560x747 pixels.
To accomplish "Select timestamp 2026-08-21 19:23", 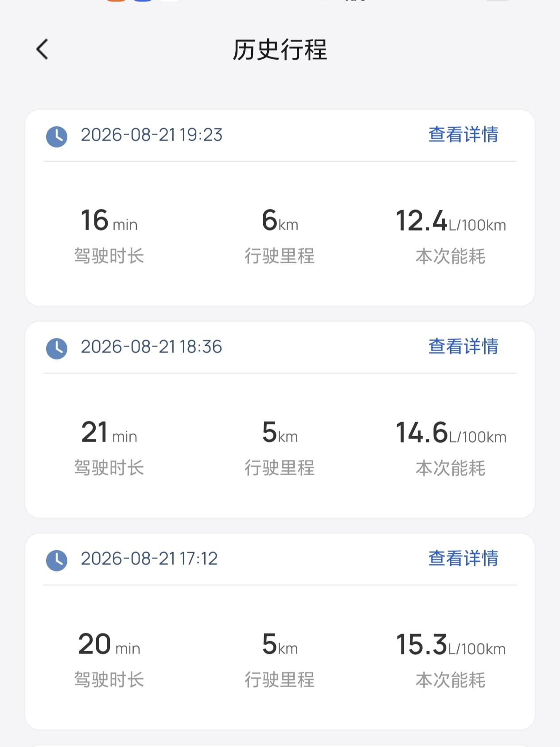I will [152, 135].
